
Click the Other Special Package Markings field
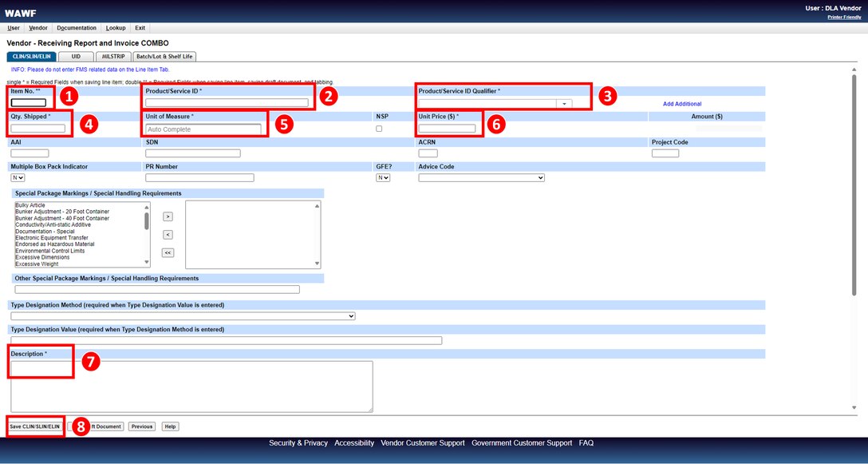pos(157,289)
